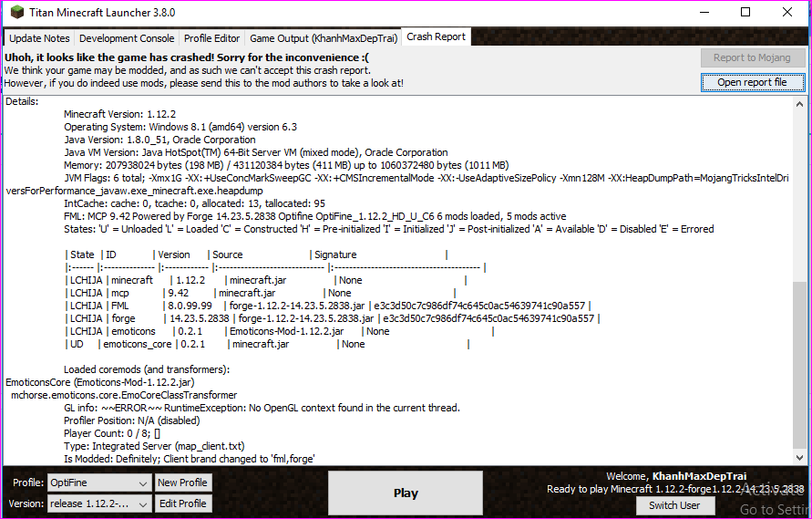Click the 'Details:' heading
The height and width of the screenshot is (519, 812).
pyautogui.click(x=22, y=101)
